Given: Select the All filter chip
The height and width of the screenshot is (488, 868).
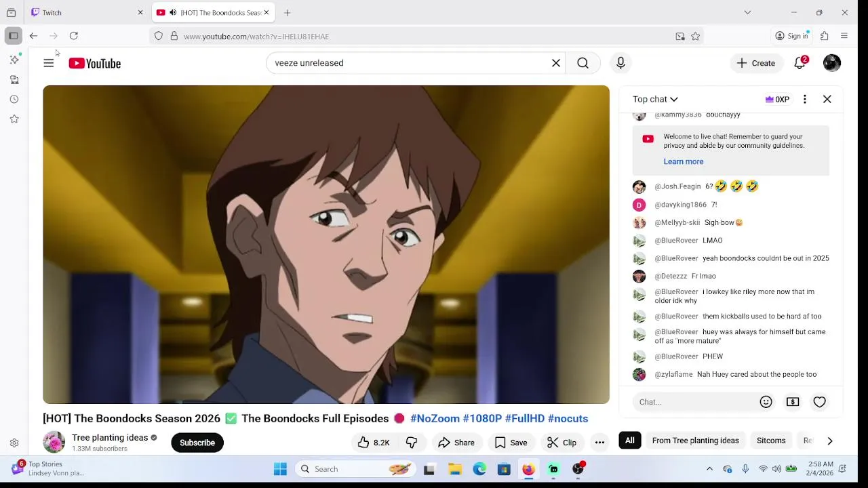Looking at the screenshot, I should [630, 441].
